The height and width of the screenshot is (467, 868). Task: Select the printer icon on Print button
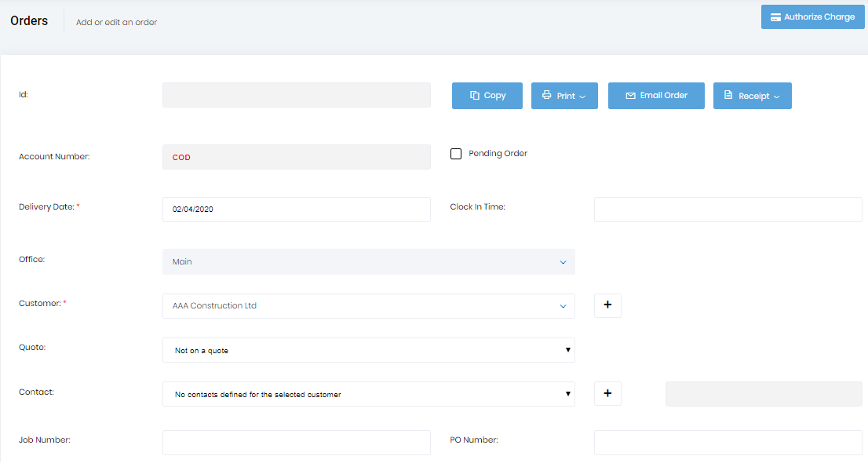click(x=546, y=95)
